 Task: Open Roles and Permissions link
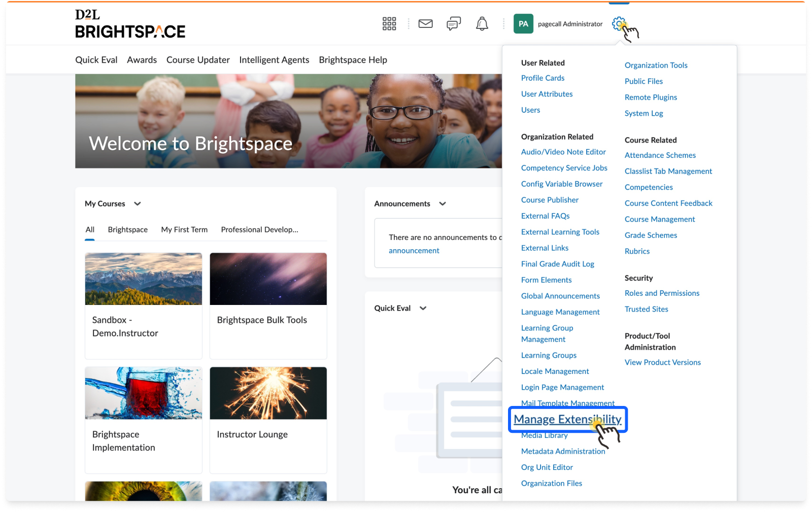pyautogui.click(x=662, y=294)
